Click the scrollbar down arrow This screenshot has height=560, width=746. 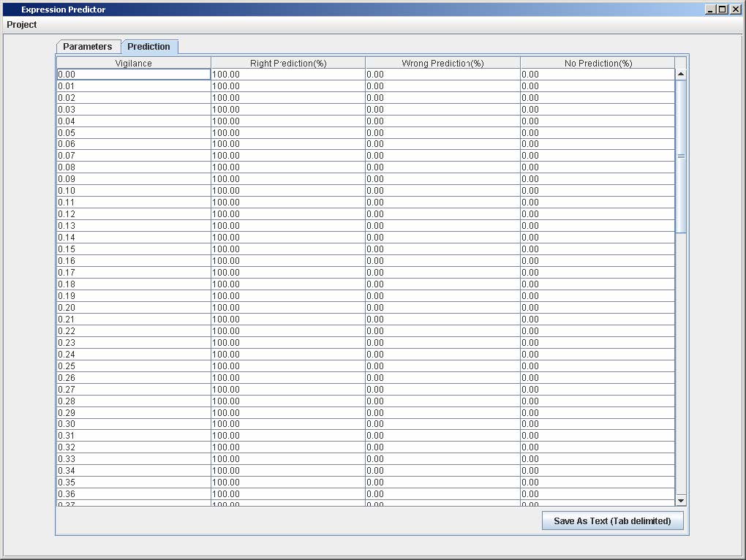[x=681, y=501]
